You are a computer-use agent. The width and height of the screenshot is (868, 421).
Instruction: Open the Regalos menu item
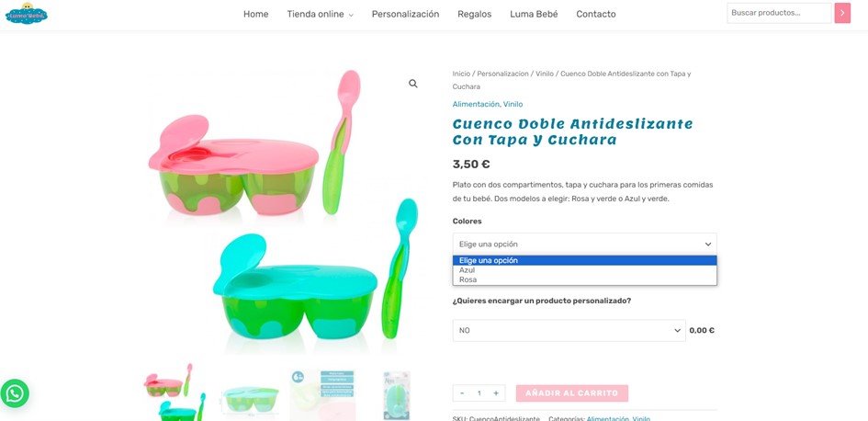474,15
